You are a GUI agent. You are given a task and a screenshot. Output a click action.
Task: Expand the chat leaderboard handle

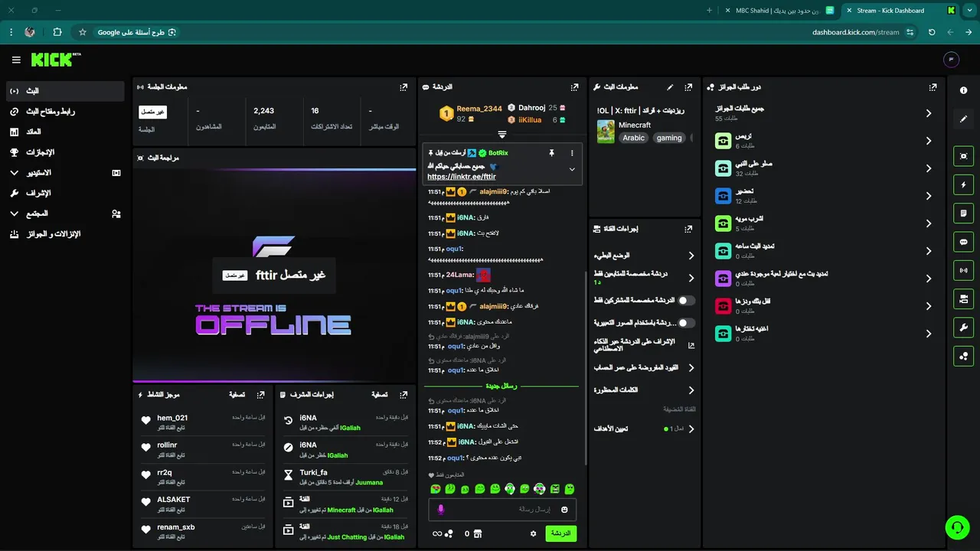502,134
